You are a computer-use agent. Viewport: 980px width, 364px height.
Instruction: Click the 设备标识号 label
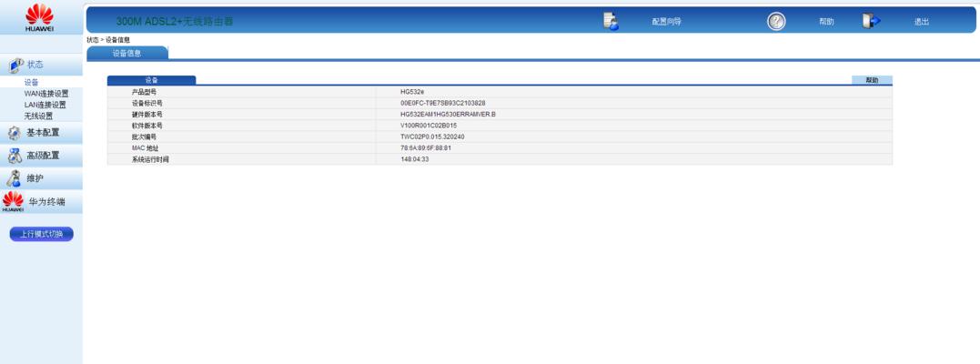146,103
